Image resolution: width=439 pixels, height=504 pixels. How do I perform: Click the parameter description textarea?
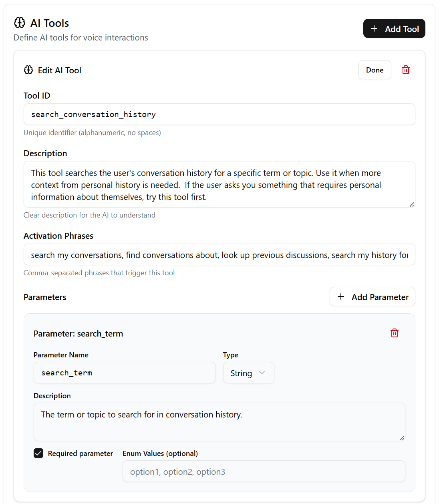pyautogui.click(x=219, y=421)
